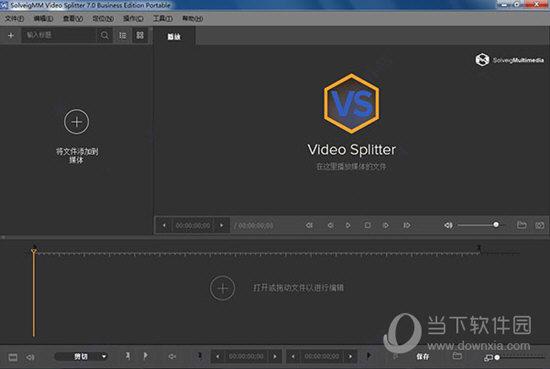This screenshot has width=550, height=369.
Task: Open the 工具 menu
Action: pyautogui.click(x=162, y=18)
